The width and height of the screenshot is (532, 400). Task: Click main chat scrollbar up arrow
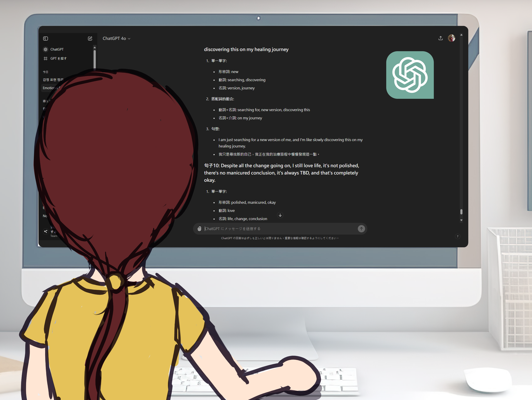click(461, 35)
